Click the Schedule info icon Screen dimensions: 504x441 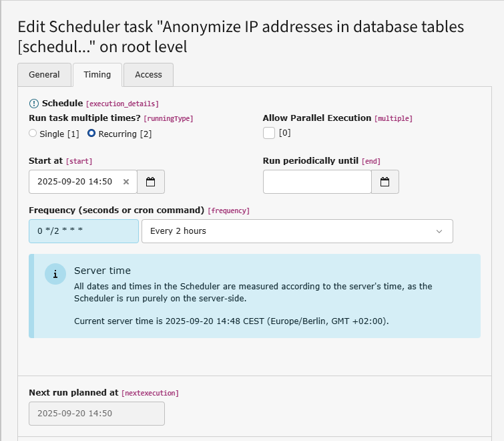click(x=34, y=104)
